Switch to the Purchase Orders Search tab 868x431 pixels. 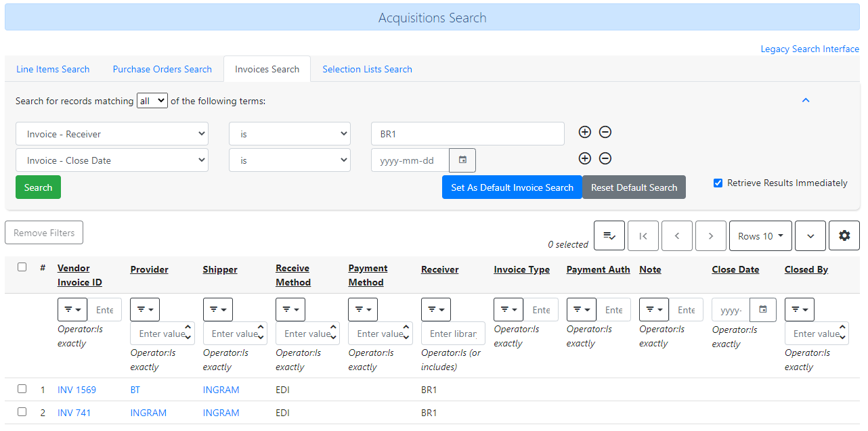[x=162, y=68]
